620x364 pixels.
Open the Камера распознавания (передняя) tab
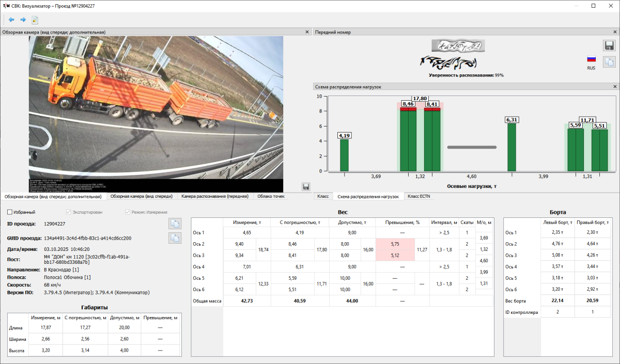[215, 196]
